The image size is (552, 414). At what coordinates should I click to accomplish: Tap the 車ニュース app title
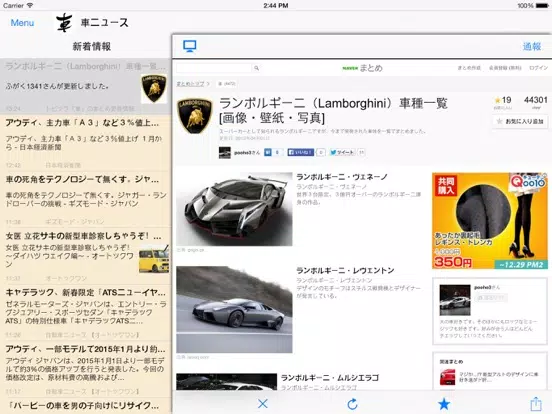105,23
